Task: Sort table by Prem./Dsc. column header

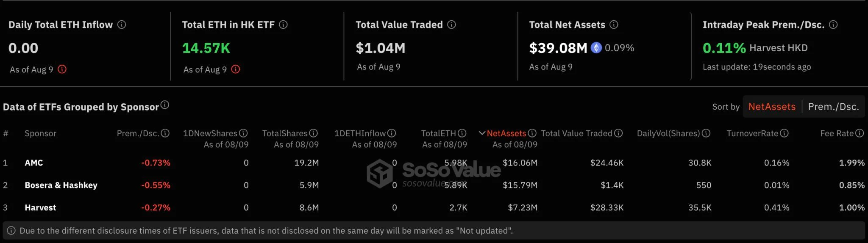Action: click(x=138, y=133)
